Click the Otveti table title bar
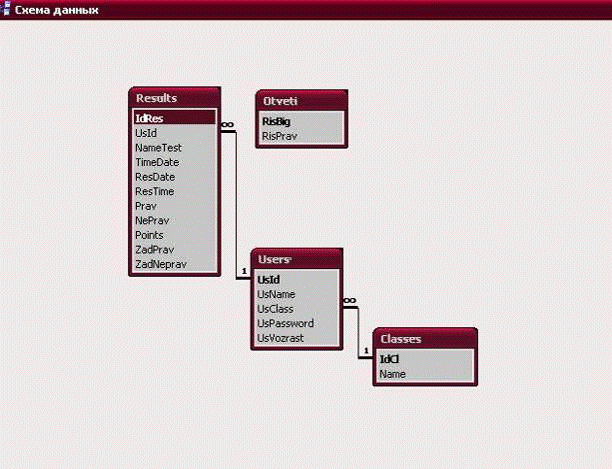Screen dimensions: 612x469 [300, 101]
